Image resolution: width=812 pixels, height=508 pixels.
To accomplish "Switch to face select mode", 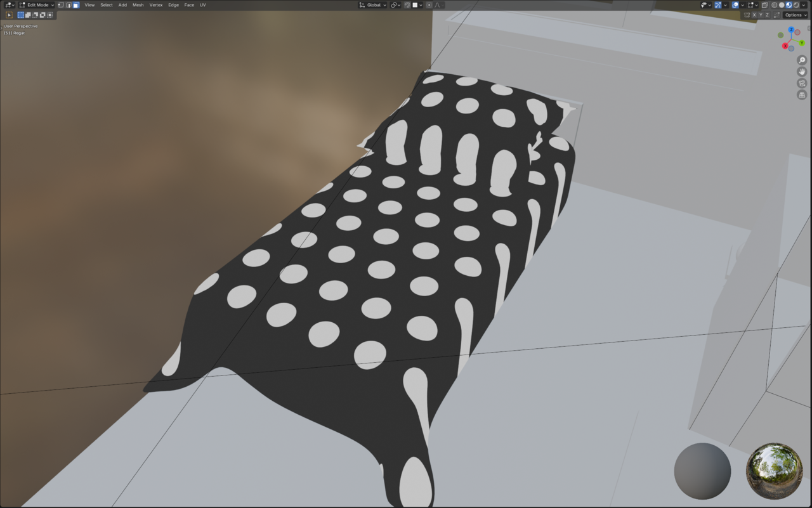I will (x=76, y=5).
